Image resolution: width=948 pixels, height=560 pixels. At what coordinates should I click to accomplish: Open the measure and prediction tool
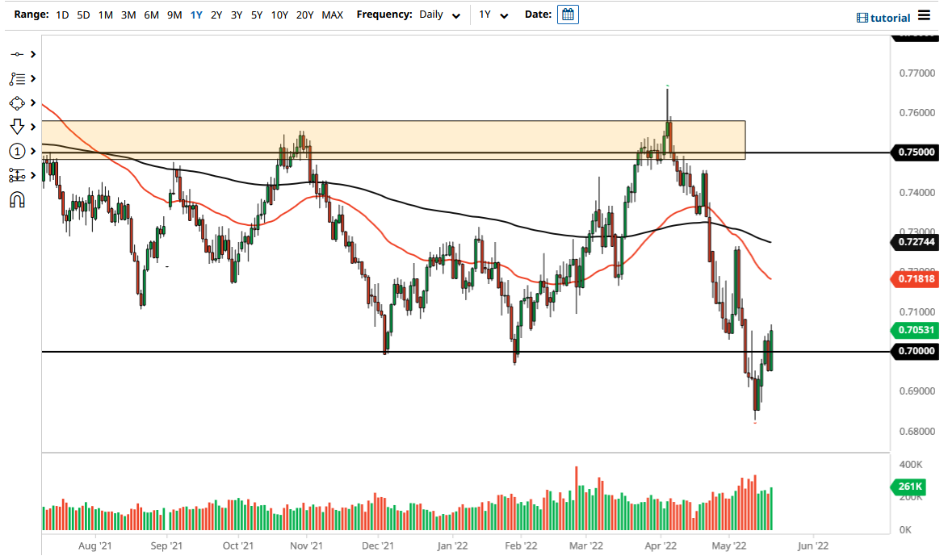[x=18, y=176]
